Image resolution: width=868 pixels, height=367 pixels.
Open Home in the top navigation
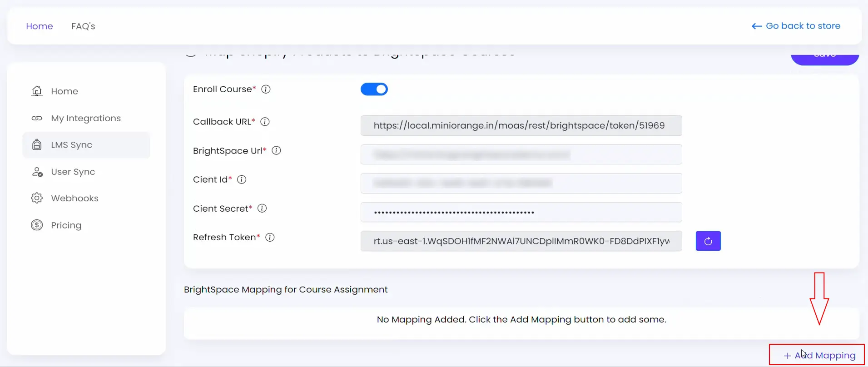[x=40, y=26]
